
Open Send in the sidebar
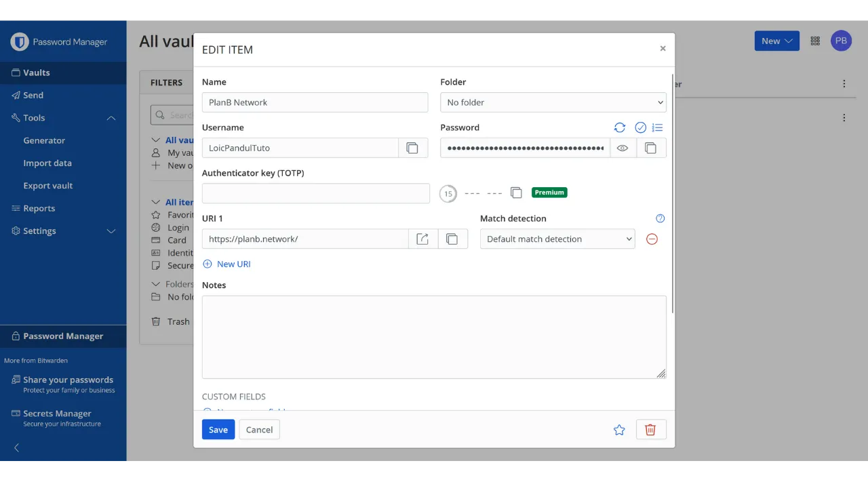33,96
